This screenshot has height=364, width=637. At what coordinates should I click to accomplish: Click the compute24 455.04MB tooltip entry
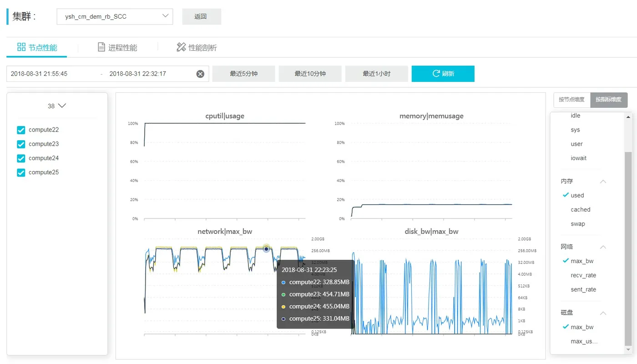point(315,306)
